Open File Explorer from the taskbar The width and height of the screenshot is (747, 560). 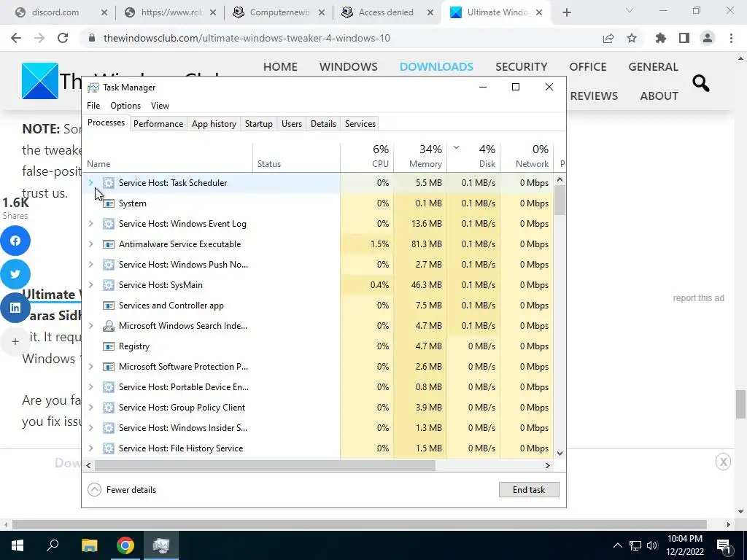(89, 545)
